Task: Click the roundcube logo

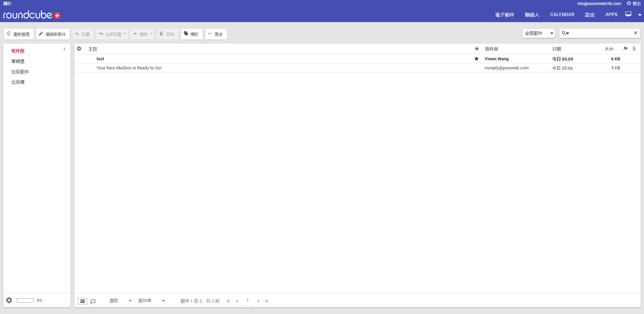Action: coord(32,15)
